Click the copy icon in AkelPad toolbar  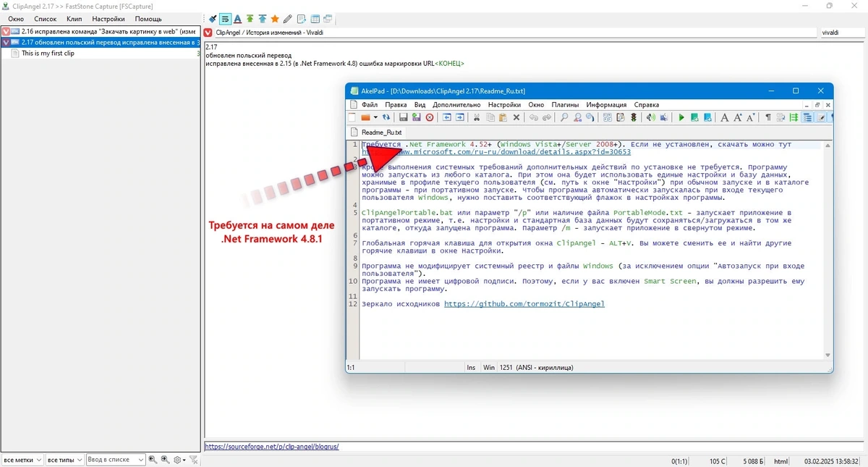point(490,117)
